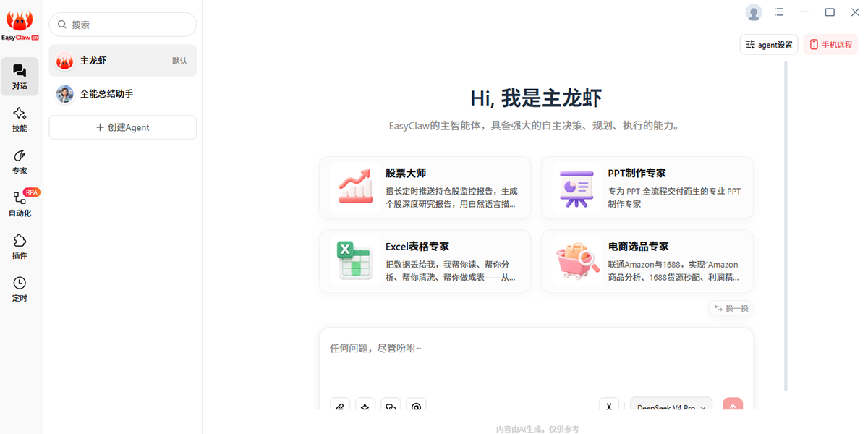Open agent设置 settings
The height and width of the screenshot is (434, 868).
[x=769, y=45]
